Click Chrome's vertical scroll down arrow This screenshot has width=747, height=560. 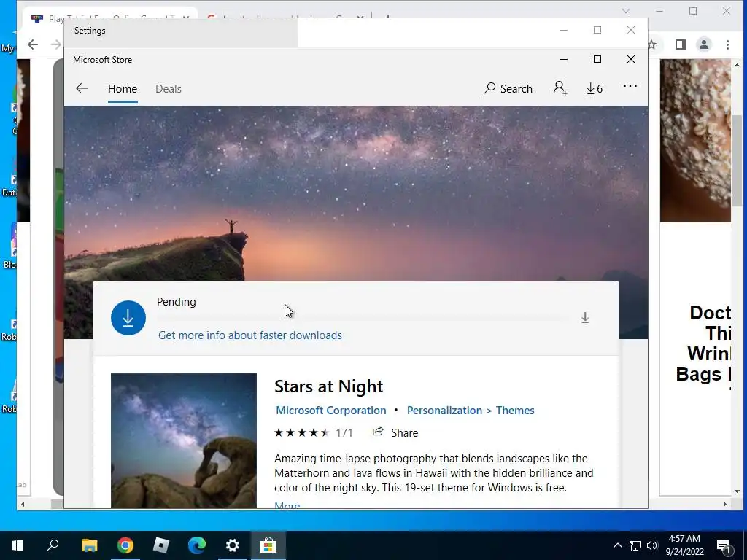tap(737, 491)
